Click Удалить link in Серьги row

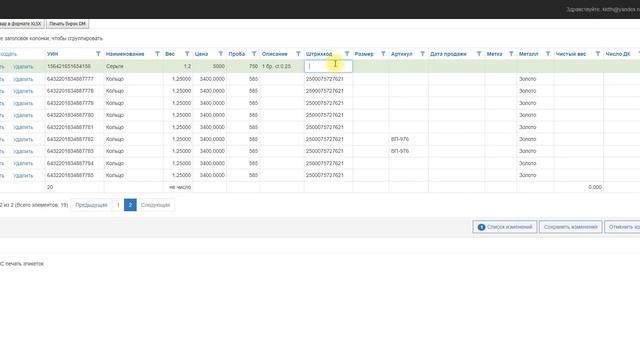pyautogui.click(x=23, y=67)
